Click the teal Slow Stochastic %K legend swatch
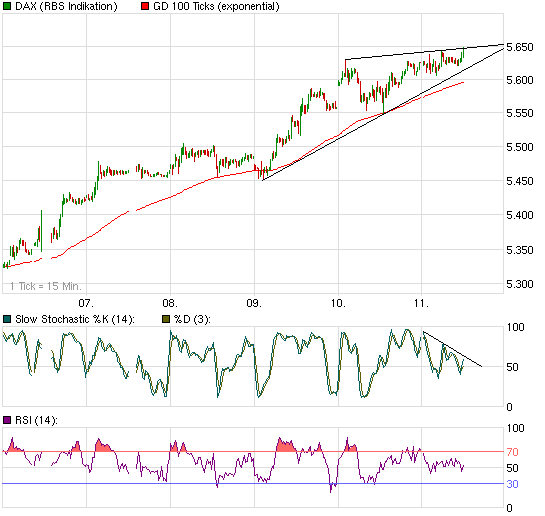 (7, 319)
